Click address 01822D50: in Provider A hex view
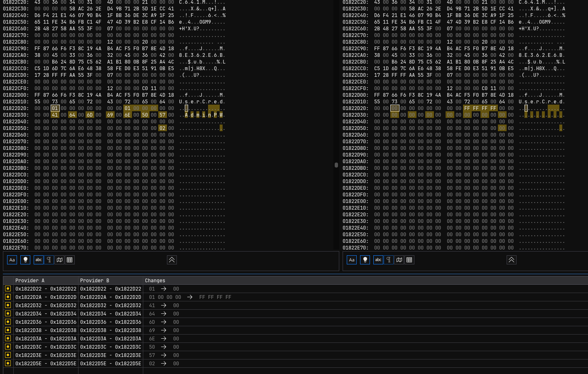The image size is (588, 374). click(x=16, y=128)
